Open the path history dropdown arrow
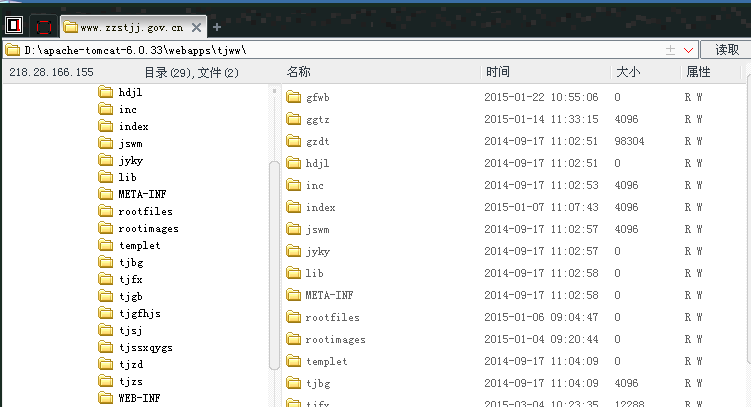 689,50
